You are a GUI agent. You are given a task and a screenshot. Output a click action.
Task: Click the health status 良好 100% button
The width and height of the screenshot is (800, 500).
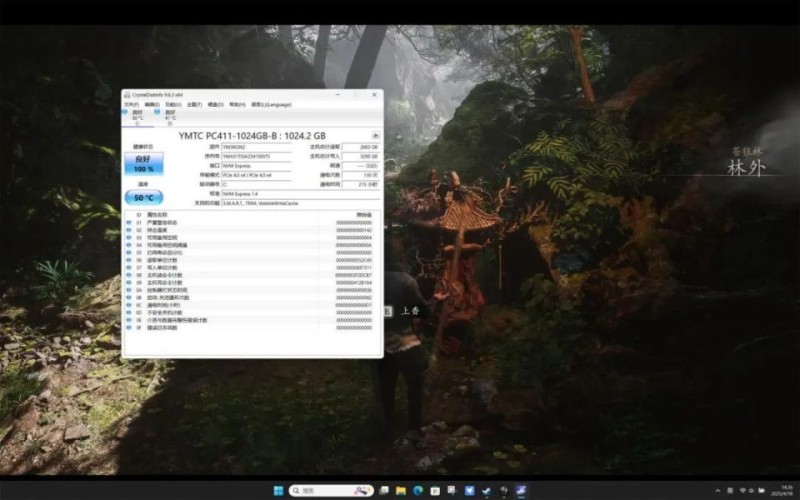143,164
